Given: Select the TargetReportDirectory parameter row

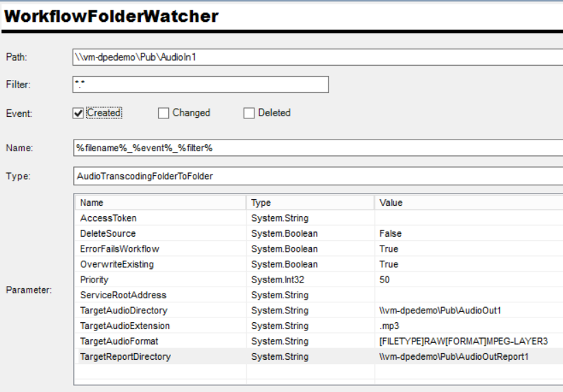Looking at the screenshot, I should [125, 356].
